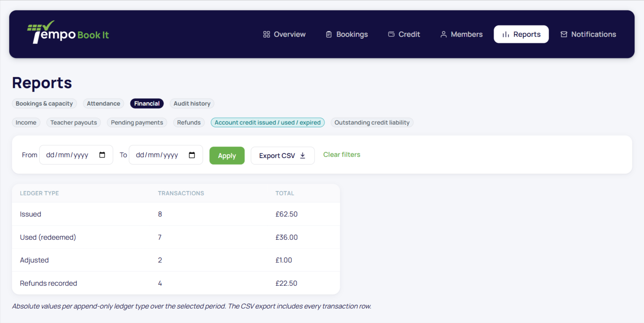Click the TOTAL column header
This screenshot has height=323, width=644.
pos(285,193)
